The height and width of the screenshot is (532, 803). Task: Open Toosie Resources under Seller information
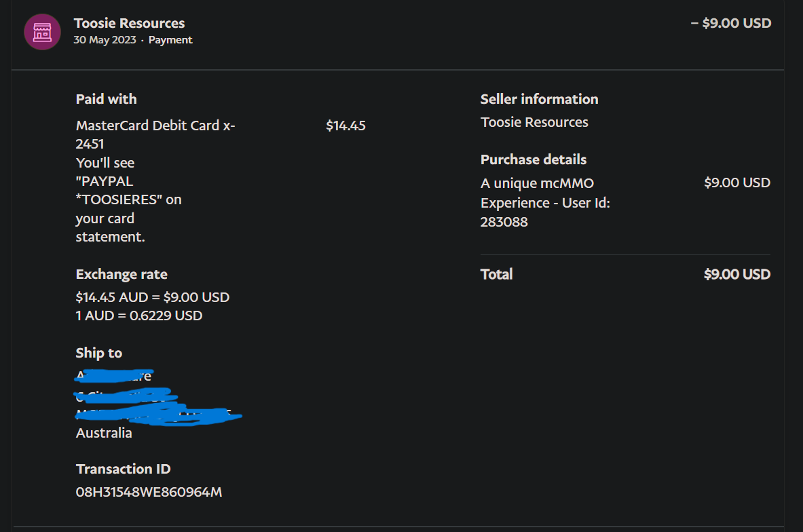[x=534, y=122]
